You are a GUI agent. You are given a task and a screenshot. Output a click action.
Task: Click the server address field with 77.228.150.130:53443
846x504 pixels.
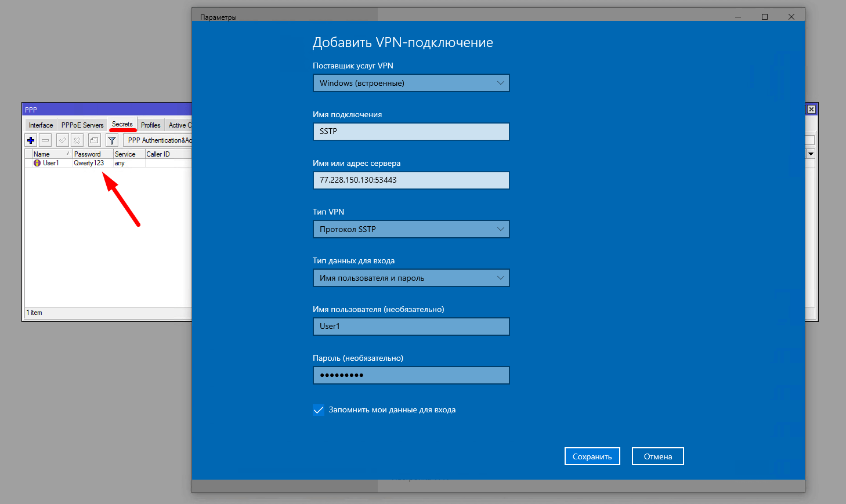[411, 180]
